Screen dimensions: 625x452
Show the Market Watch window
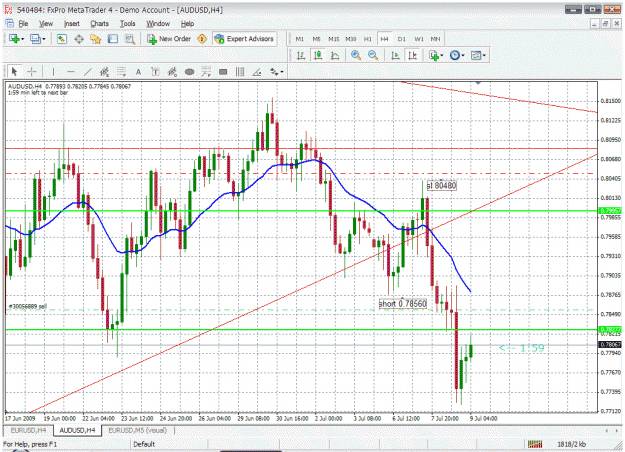pyautogui.click(x=61, y=39)
